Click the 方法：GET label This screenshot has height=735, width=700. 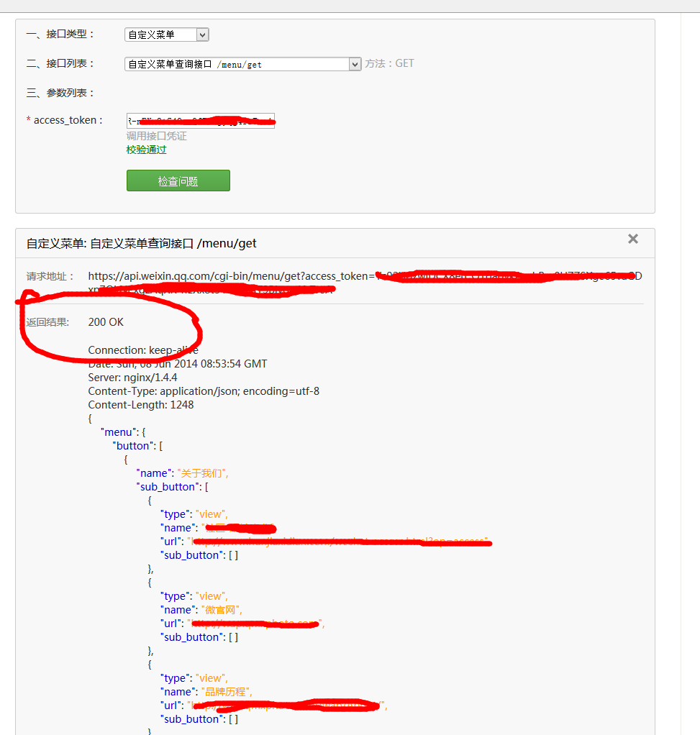[390, 63]
